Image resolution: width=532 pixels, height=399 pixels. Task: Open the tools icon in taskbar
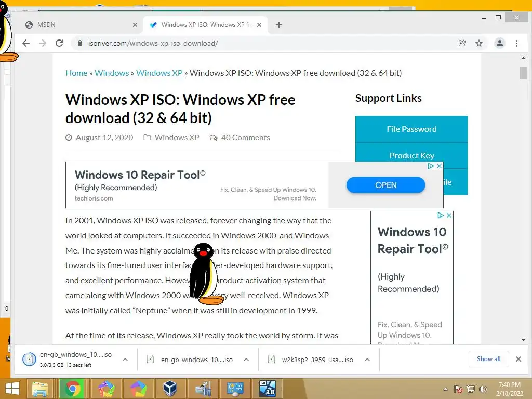tap(203, 389)
